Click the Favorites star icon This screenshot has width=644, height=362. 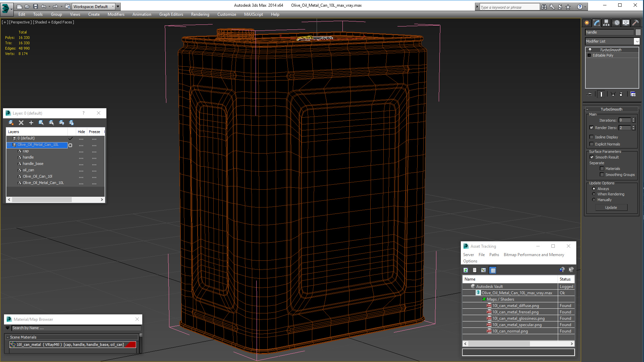pos(568,7)
